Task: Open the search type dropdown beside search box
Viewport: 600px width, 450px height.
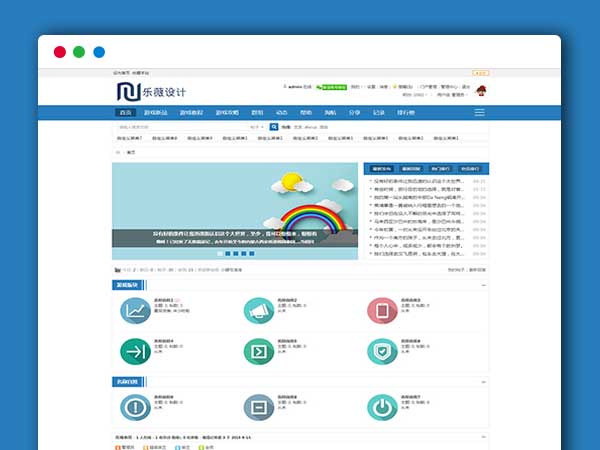Action: pos(257,127)
